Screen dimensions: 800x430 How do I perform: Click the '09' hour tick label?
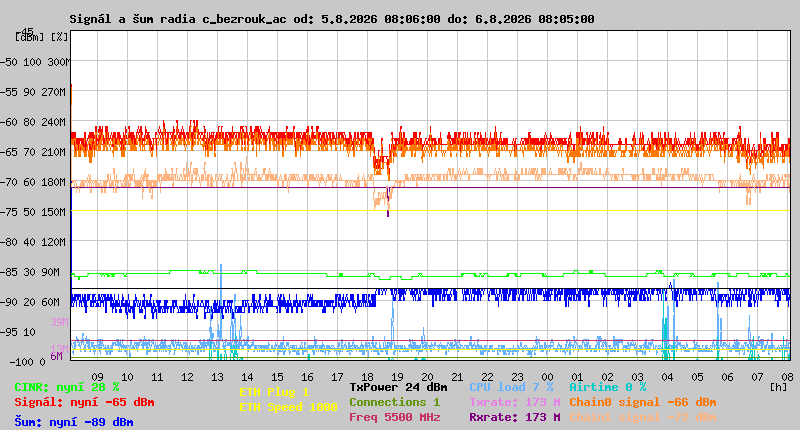(97, 377)
